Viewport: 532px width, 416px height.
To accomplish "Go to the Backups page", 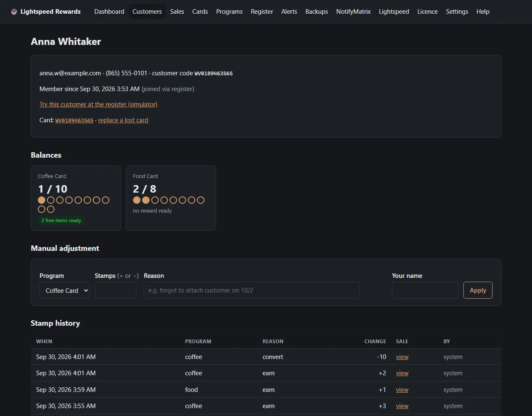I will tap(317, 12).
